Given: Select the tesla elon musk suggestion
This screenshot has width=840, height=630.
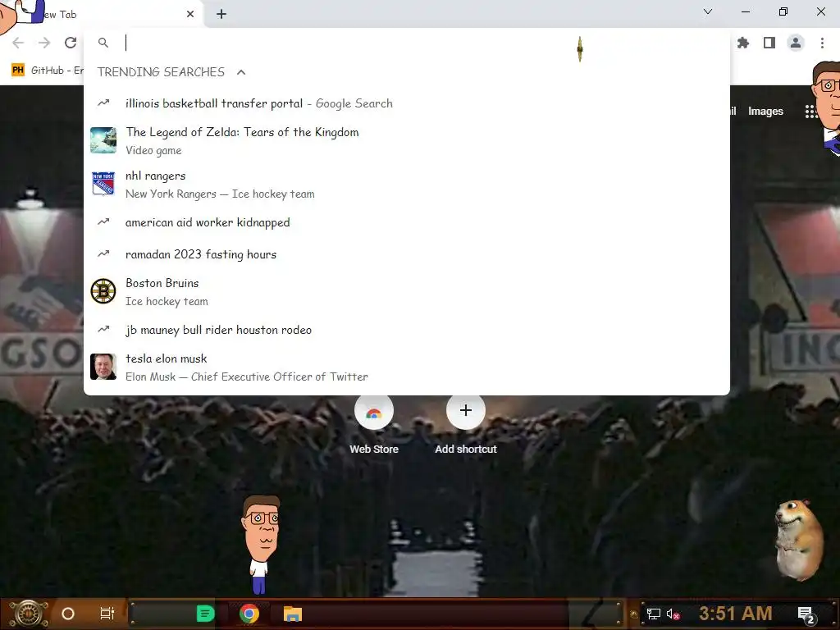Looking at the screenshot, I should [407, 367].
